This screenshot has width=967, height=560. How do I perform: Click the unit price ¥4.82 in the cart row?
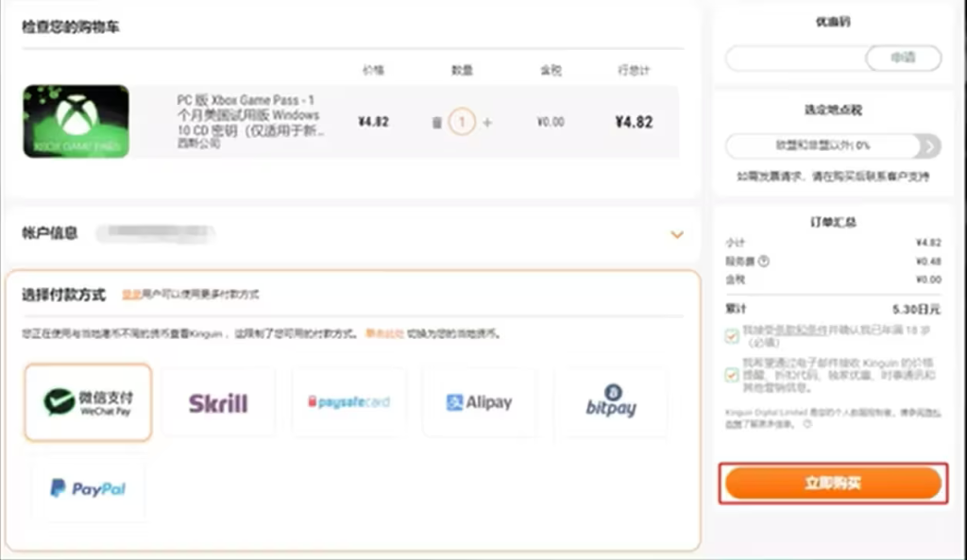pos(373,122)
